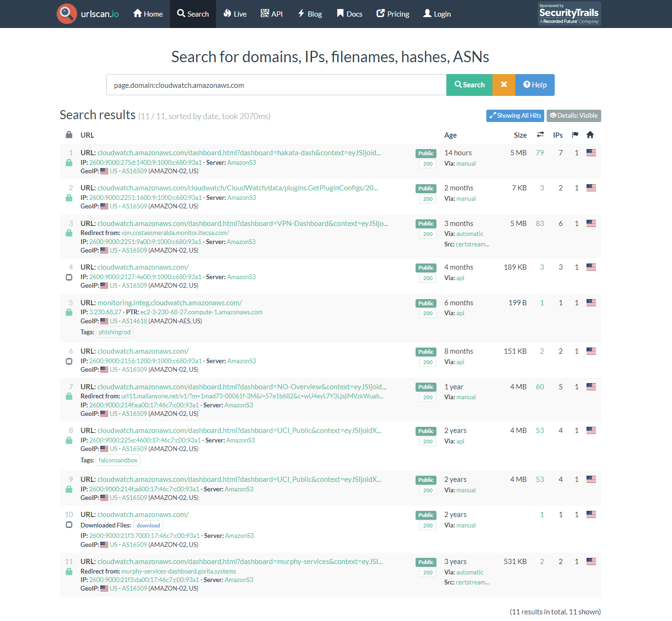Screen dimensions: 672x621
Task: Open the Help button
Action: tap(535, 85)
